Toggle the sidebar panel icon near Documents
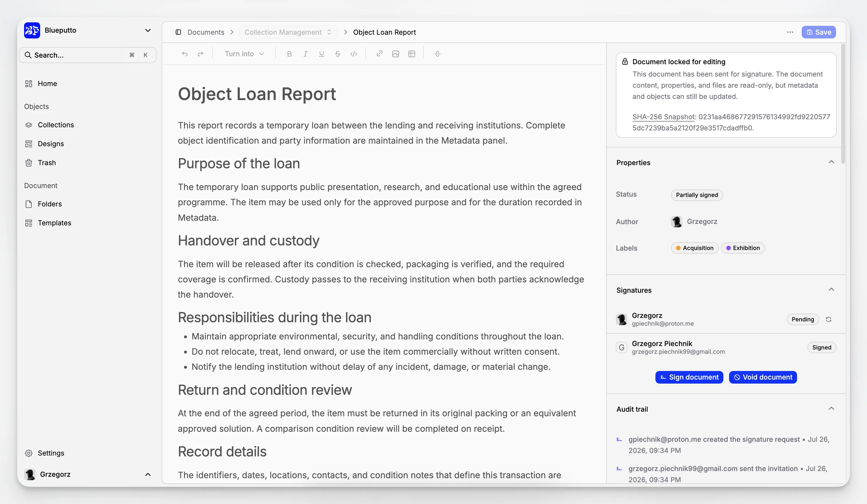The width and height of the screenshot is (867, 504). pyautogui.click(x=178, y=32)
